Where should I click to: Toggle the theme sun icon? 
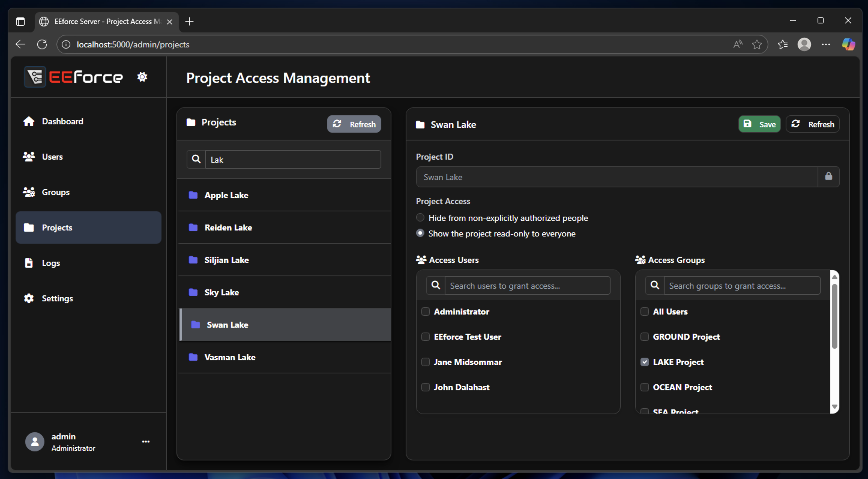(x=142, y=77)
